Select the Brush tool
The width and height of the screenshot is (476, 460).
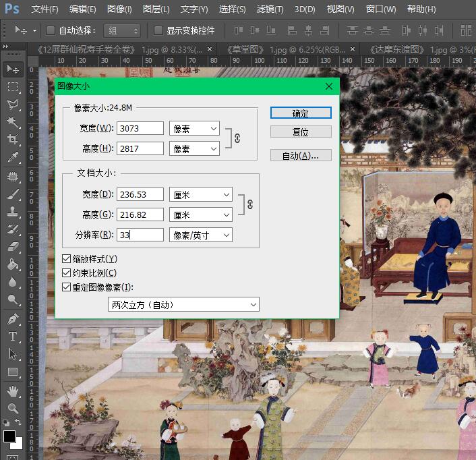pyautogui.click(x=13, y=194)
